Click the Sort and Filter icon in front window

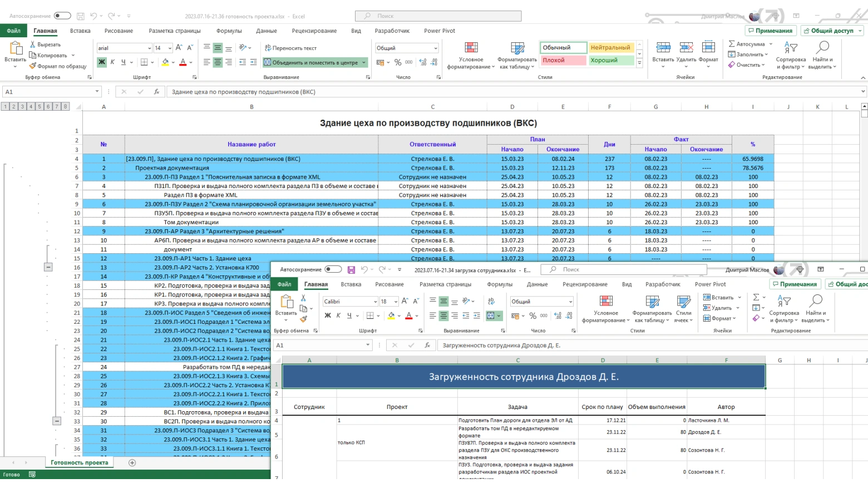(784, 301)
